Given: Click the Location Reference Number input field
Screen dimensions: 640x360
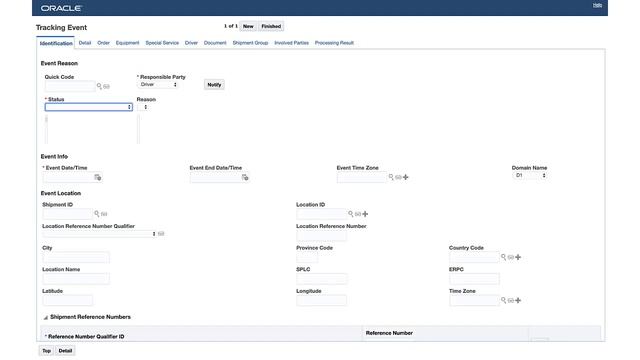Looking at the screenshot, I should point(322,236).
